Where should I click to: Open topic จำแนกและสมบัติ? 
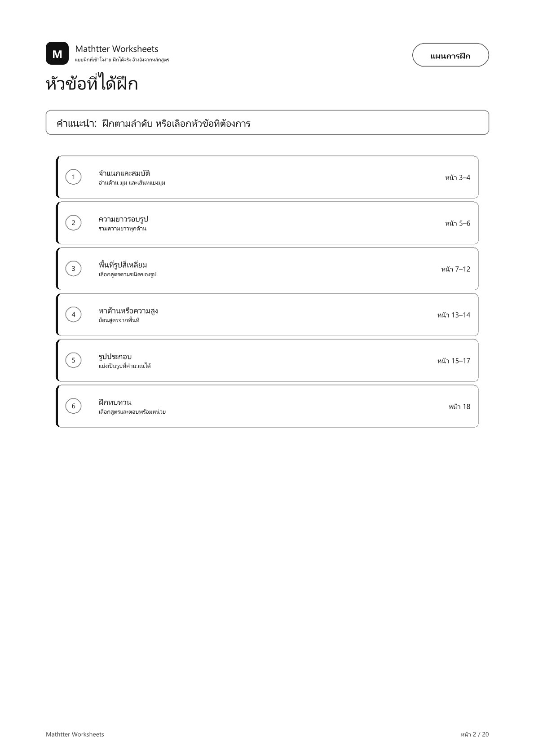coord(267,177)
